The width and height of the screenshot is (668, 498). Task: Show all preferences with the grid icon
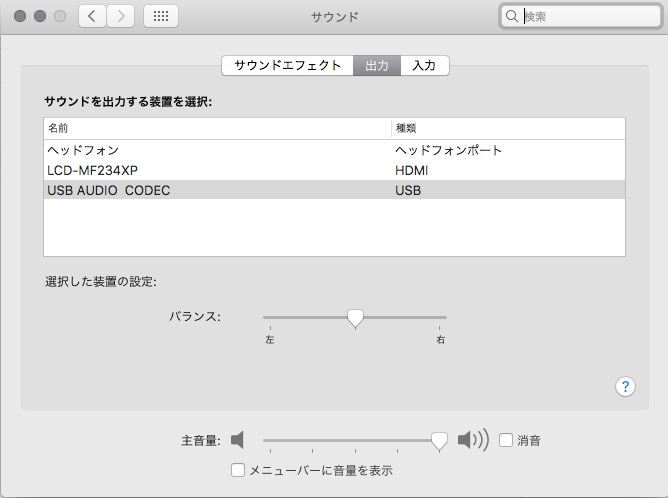pos(161,16)
